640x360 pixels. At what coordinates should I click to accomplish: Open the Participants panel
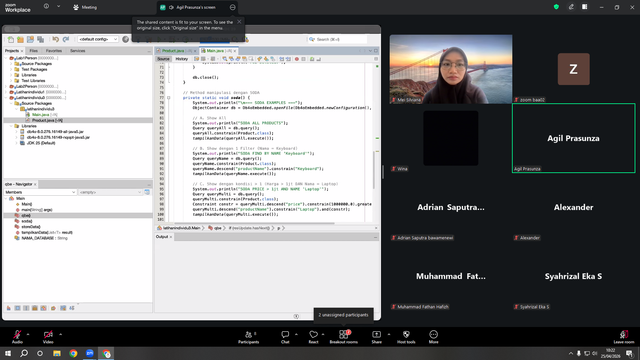pyautogui.click(x=249, y=337)
